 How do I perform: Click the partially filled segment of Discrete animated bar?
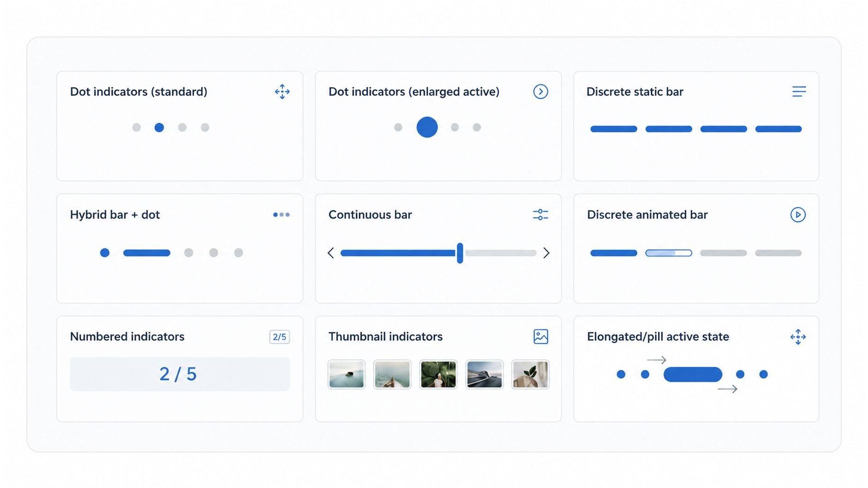(x=669, y=253)
